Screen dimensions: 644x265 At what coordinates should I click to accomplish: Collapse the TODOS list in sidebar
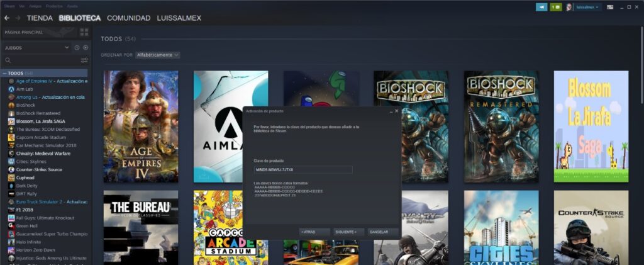click(4, 73)
